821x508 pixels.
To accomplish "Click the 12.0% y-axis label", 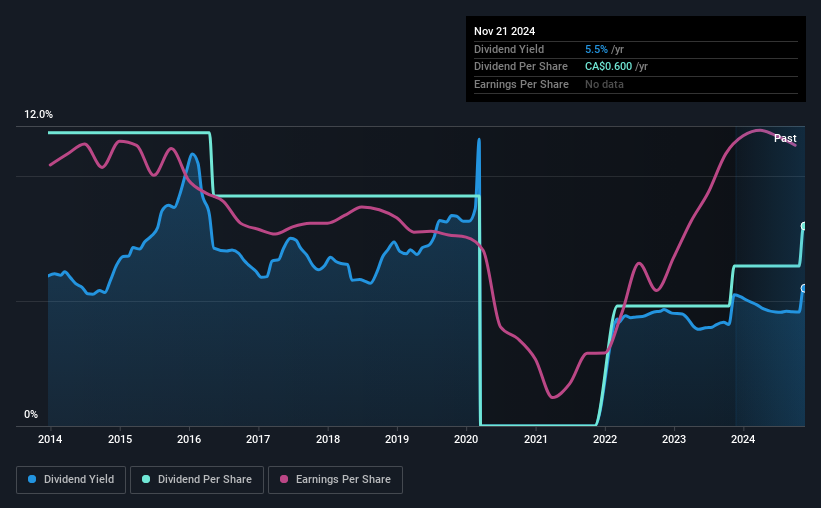I will (x=38, y=115).
